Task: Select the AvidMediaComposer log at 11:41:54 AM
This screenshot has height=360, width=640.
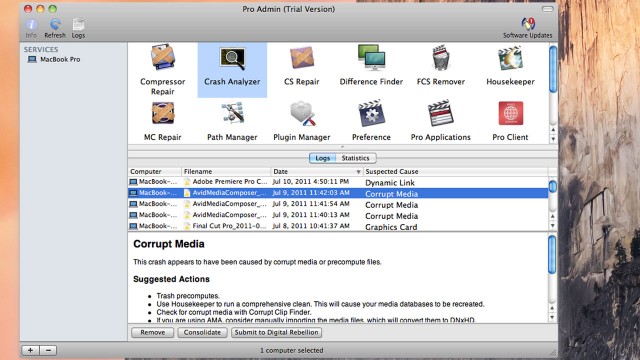Action: [x=338, y=204]
